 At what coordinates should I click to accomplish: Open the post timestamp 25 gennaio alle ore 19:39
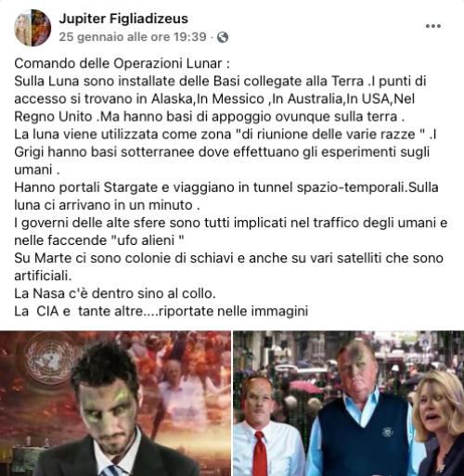133,37
